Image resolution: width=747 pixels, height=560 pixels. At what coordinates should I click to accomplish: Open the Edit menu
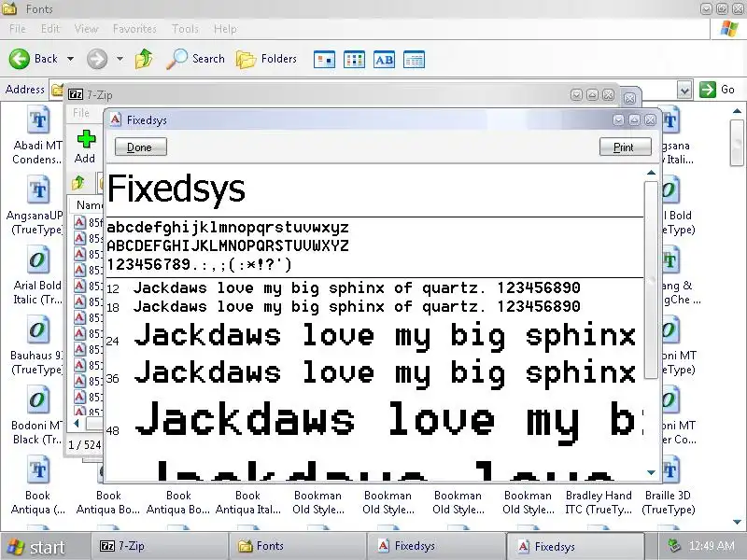click(x=50, y=29)
